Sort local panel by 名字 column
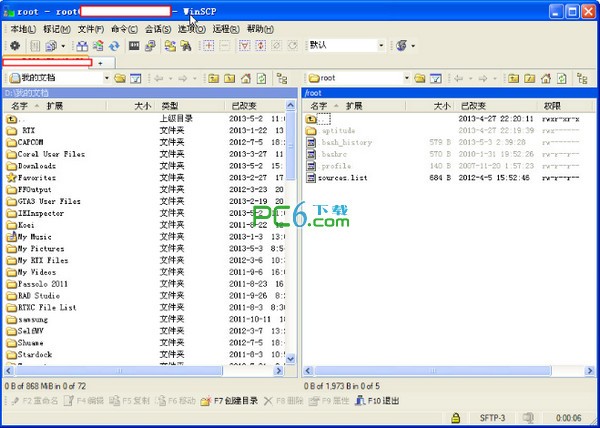The image size is (600, 428). 19,106
